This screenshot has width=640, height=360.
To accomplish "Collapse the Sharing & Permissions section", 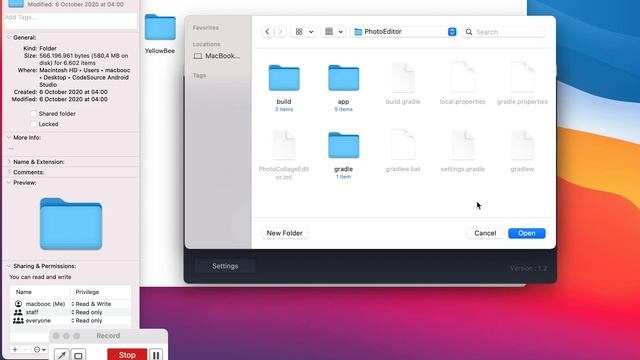I will pyautogui.click(x=9, y=266).
